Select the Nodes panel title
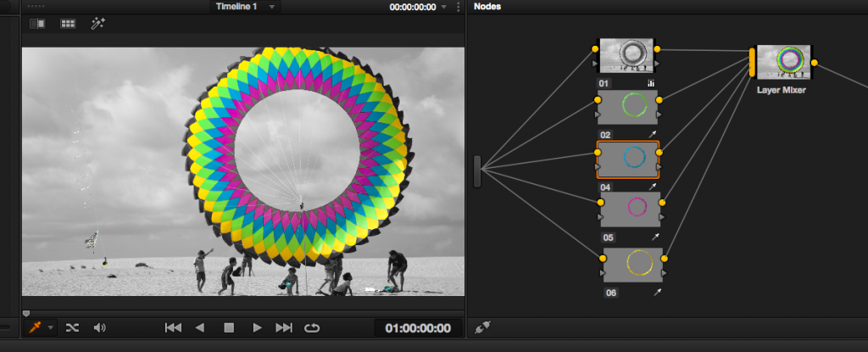 coord(487,7)
